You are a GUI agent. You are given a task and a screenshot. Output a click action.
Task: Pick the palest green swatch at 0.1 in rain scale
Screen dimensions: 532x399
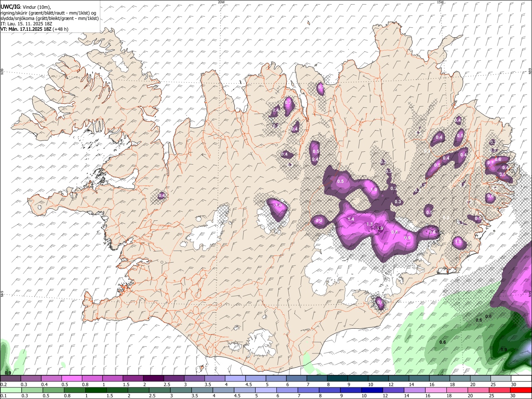[x=11, y=390]
